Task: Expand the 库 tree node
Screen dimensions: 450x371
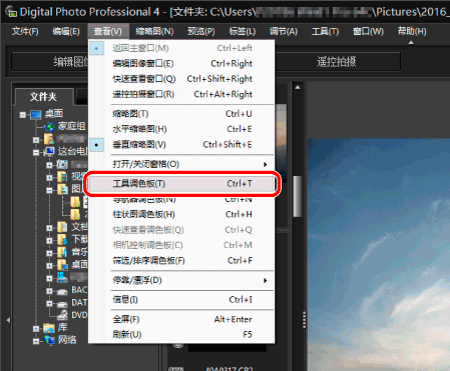Action: (x=36, y=329)
